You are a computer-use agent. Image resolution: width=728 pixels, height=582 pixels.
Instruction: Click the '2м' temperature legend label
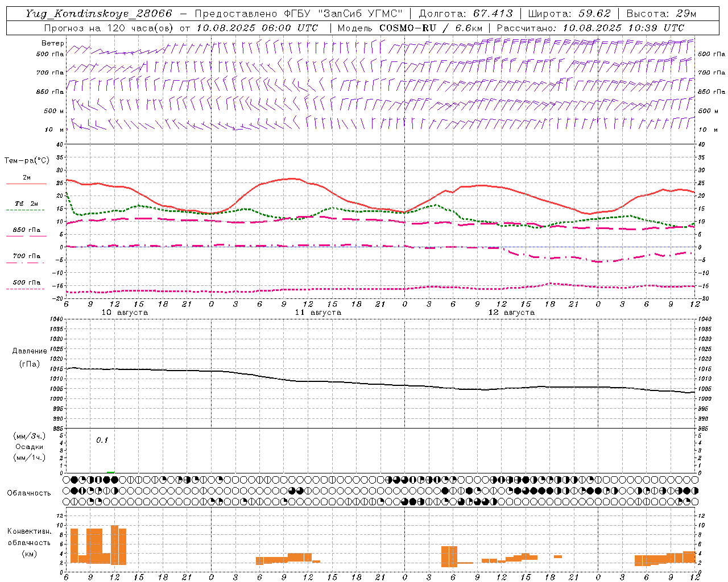click(x=27, y=177)
